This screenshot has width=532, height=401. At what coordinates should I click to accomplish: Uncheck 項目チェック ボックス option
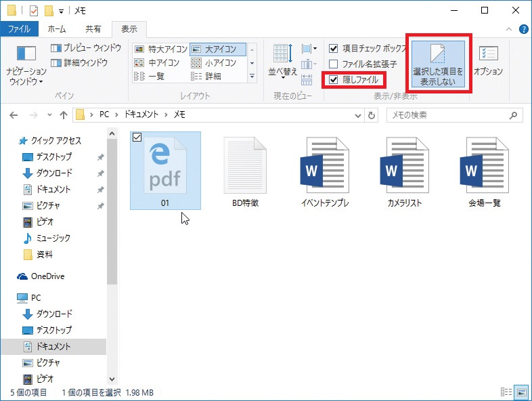pyautogui.click(x=334, y=49)
